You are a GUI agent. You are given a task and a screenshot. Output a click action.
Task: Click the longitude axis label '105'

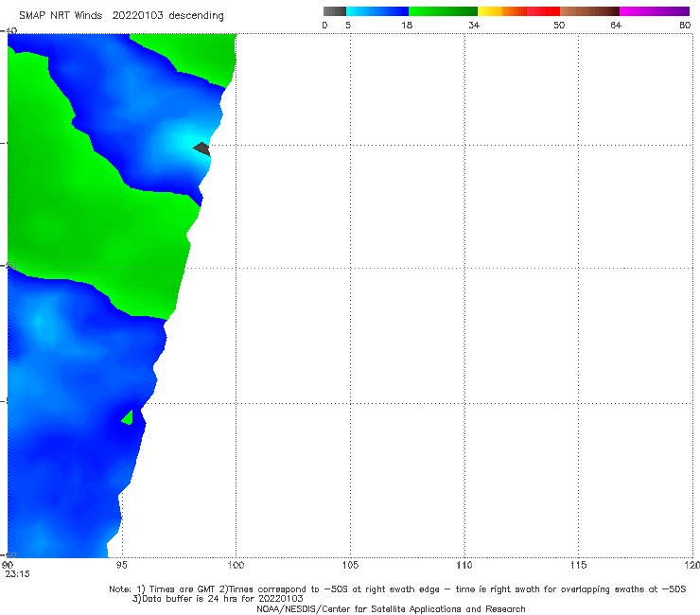pyautogui.click(x=350, y=566)
